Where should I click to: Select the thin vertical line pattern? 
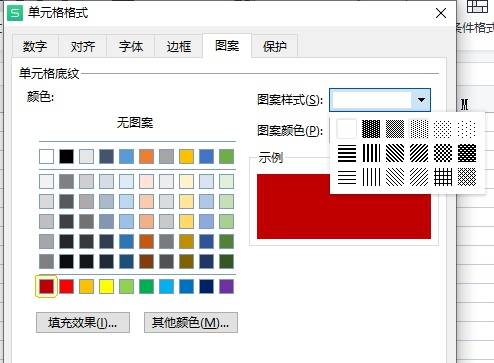pos(371,177)
